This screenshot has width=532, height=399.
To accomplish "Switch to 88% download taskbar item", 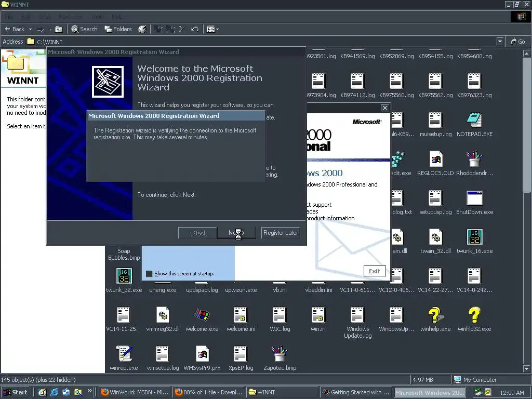I will 208,392.
